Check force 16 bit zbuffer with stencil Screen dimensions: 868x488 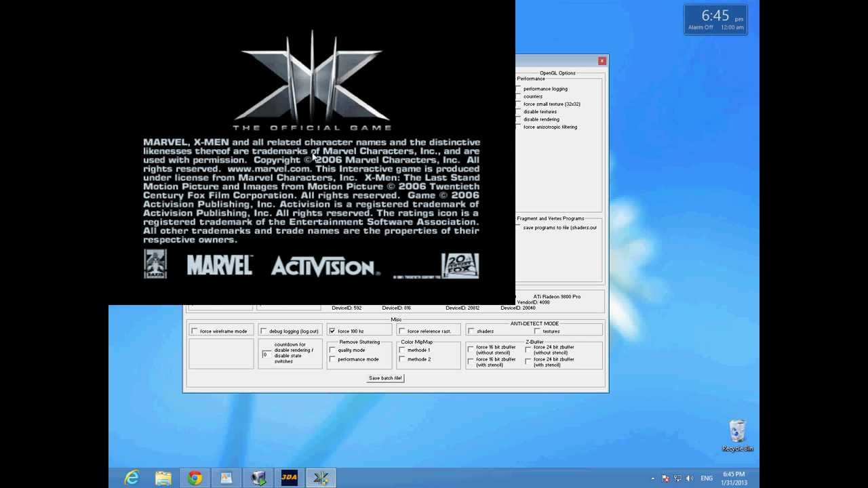(471, 362)
